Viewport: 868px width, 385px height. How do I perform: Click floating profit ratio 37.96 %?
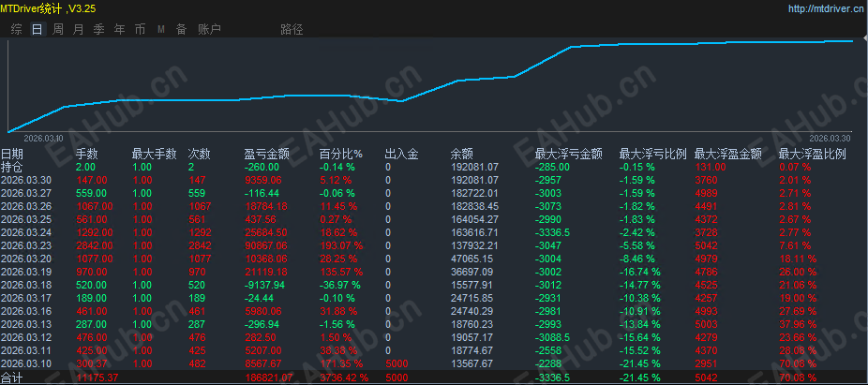coord(797,325)
